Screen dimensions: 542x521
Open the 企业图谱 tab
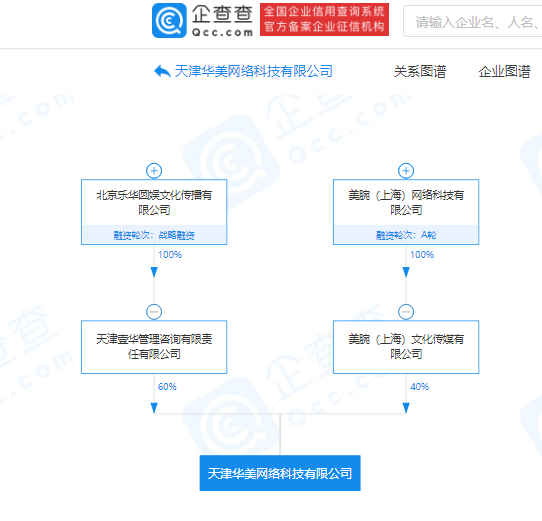pos(505,72)
